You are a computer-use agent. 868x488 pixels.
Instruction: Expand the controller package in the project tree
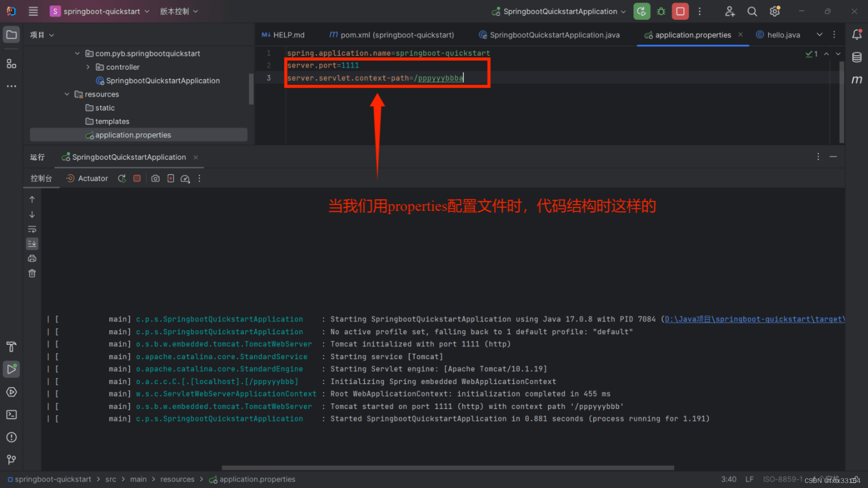click(x=88, y=67)
